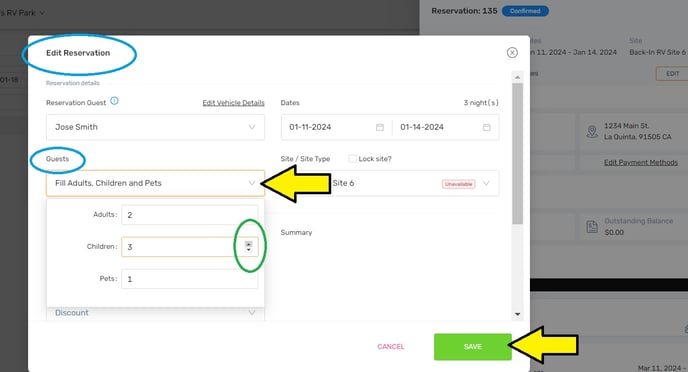Collapse the Fill Adults, Children and Pets dropdown
688x372 pixels.
pos(252,183)
